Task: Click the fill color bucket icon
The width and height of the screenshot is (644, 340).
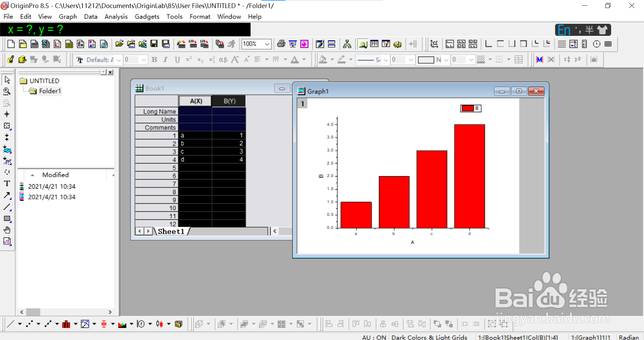Action: tap(323, 60)
